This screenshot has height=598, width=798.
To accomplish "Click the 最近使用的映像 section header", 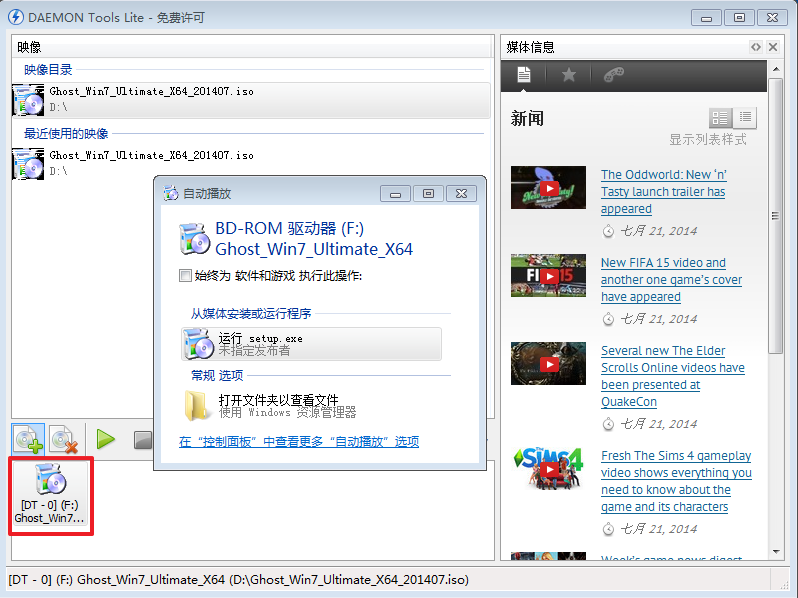I will [x=66, y=134].
